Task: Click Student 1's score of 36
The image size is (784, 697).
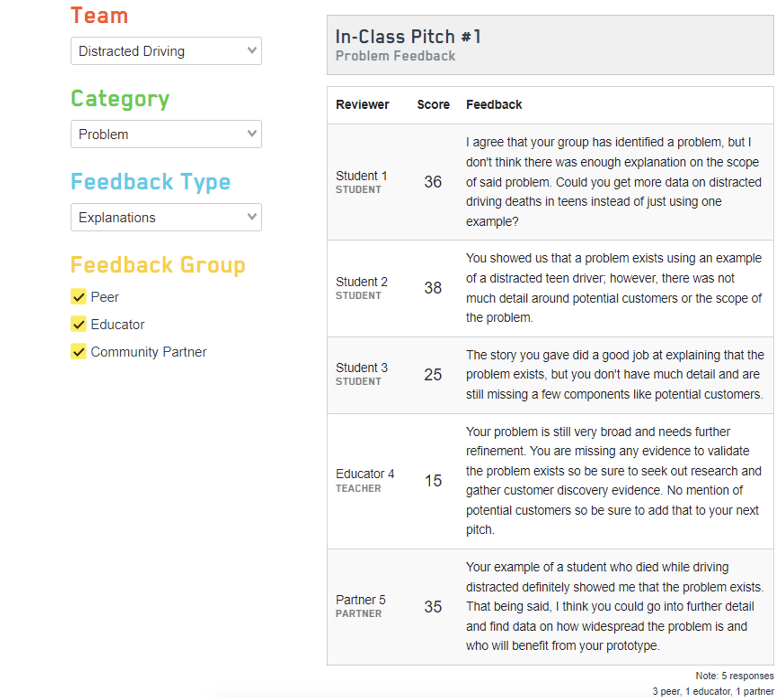Action: [433, 182]
